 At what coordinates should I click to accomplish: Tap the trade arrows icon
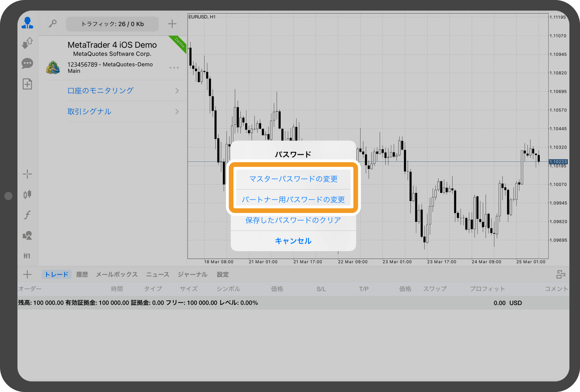[x=27, y=43]
